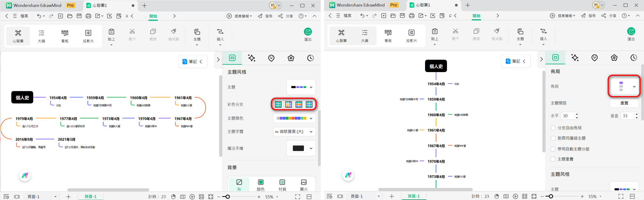Click 分享 share button in right window
This screenshot has height=200, width=644.
click(x=609, y=15)
